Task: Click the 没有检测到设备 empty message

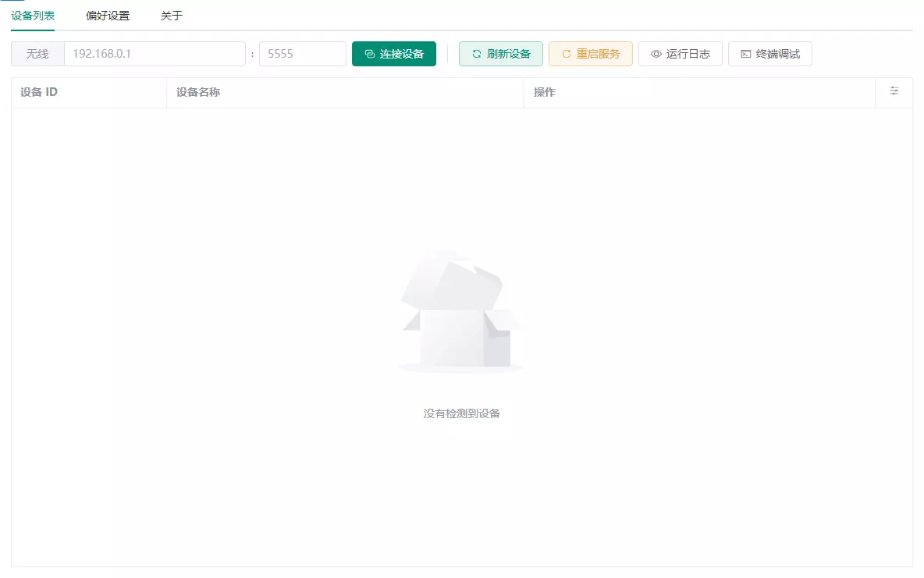Action: point(462,413)
